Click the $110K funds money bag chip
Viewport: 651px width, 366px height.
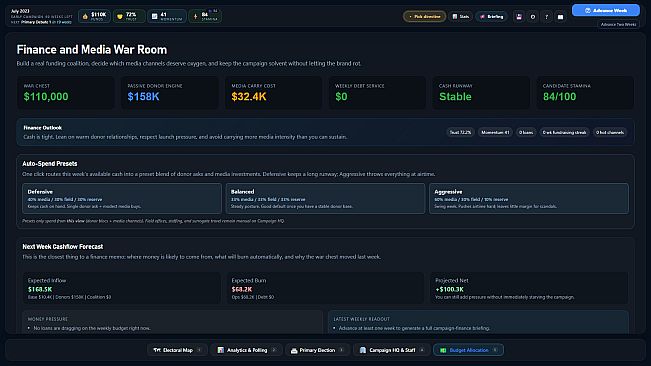tap(94, 16)
